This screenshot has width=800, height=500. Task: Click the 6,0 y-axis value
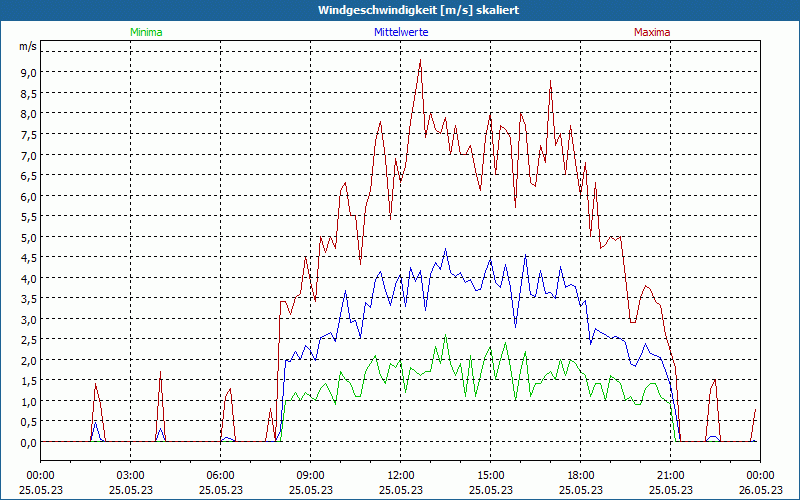pyautogui.click(x=29, y=196)
